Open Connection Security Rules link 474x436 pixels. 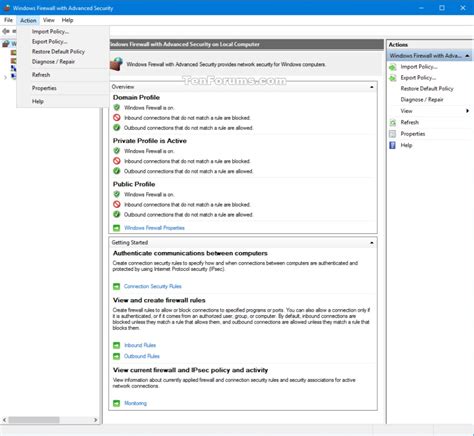click(x=153, y=286)
